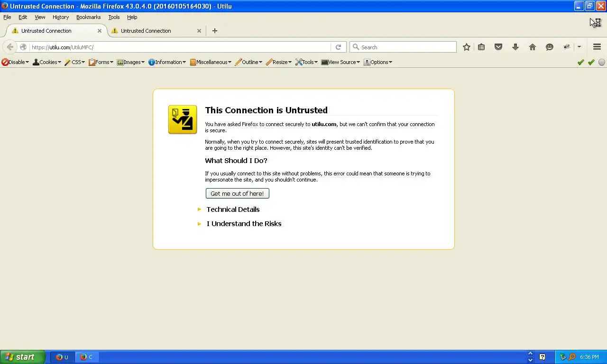Open the Outline dropdown
This screenshot has height=364, width=607.
[x=248, y=62]
